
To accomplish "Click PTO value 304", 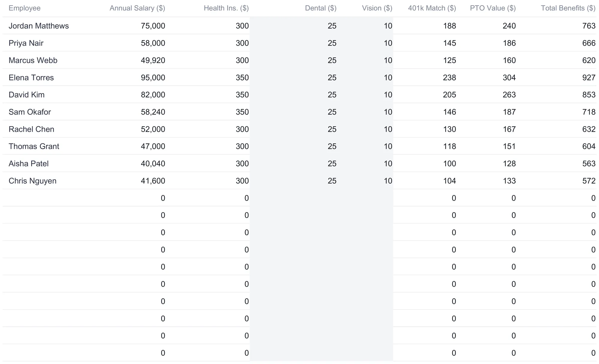I will 509,78.
